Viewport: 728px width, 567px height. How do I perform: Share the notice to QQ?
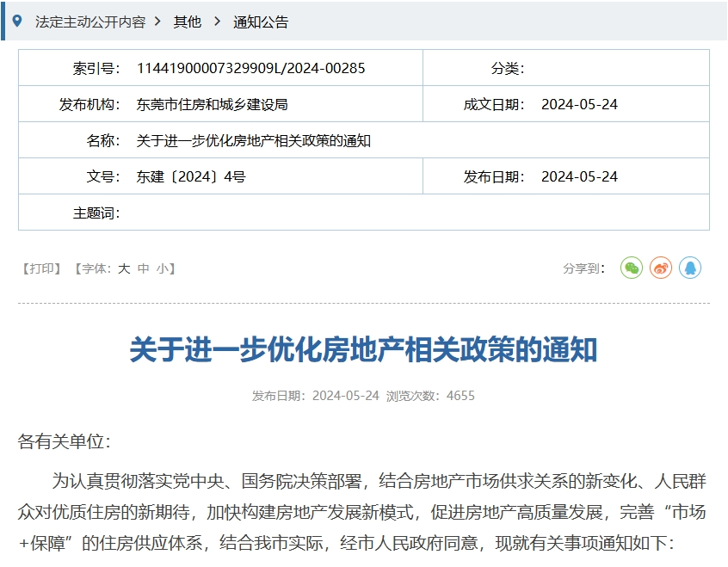click(x=689, y=268)
